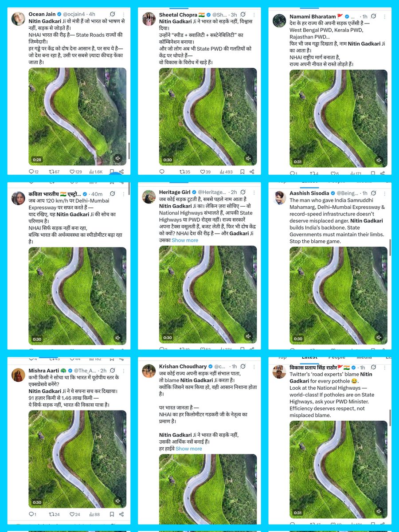Bookmark Sheetal Chopra's tweet
399x532 pixels.
pyautogui.click(x=242, y=172)
